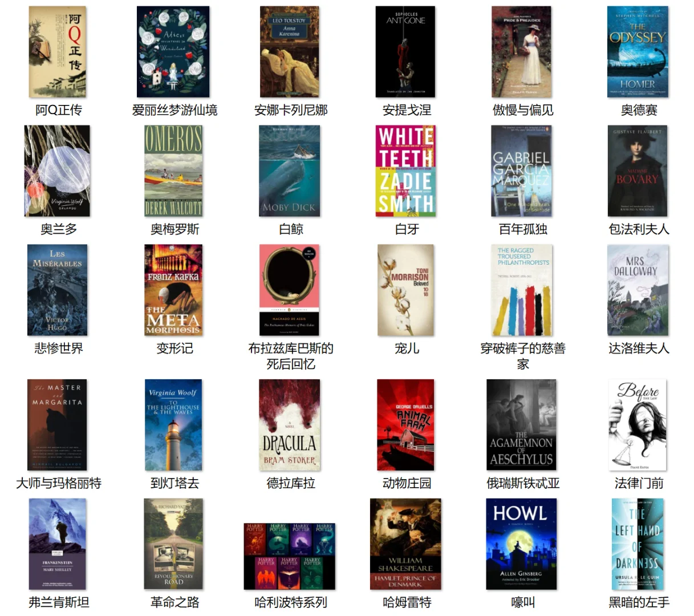This screenshot has width=694, height=616.
Task: Select the 变形记 caption text
Action: pyautogui.click(x=174, y=348)
